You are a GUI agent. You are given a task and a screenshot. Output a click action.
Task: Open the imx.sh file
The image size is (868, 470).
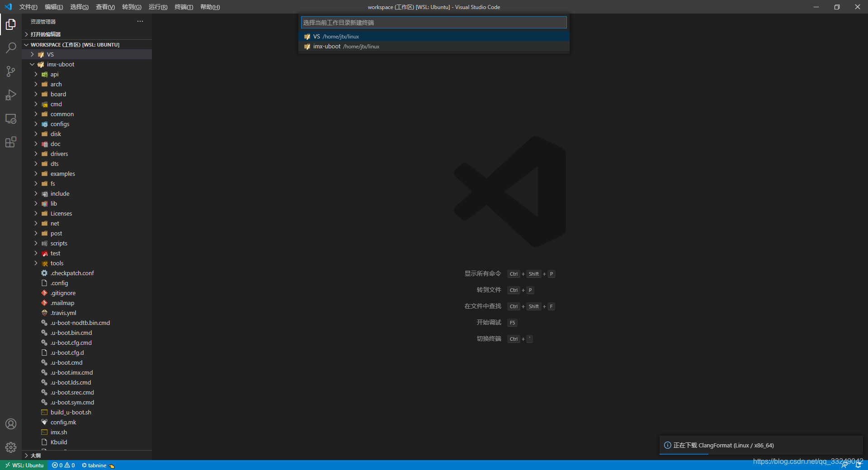click(87, 432)
